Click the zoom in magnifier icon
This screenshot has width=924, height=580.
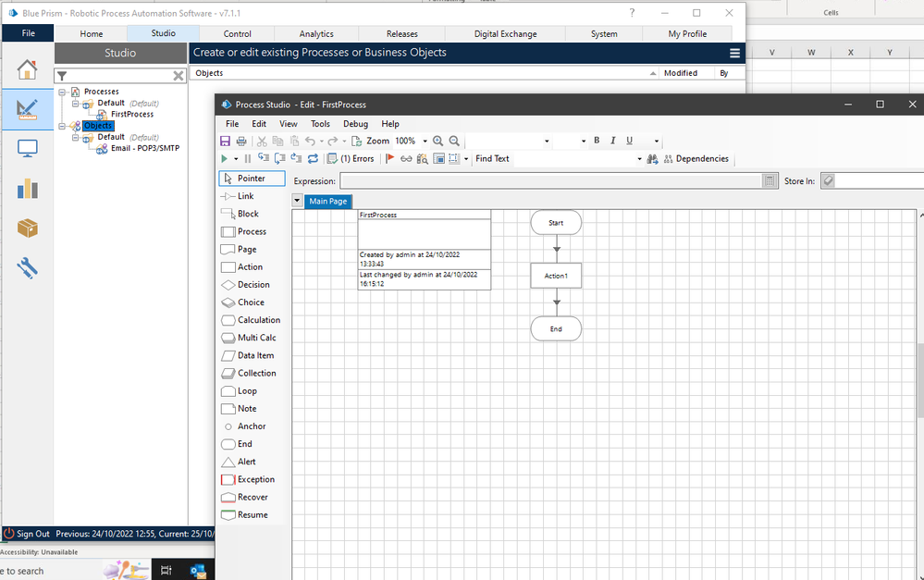438,142
